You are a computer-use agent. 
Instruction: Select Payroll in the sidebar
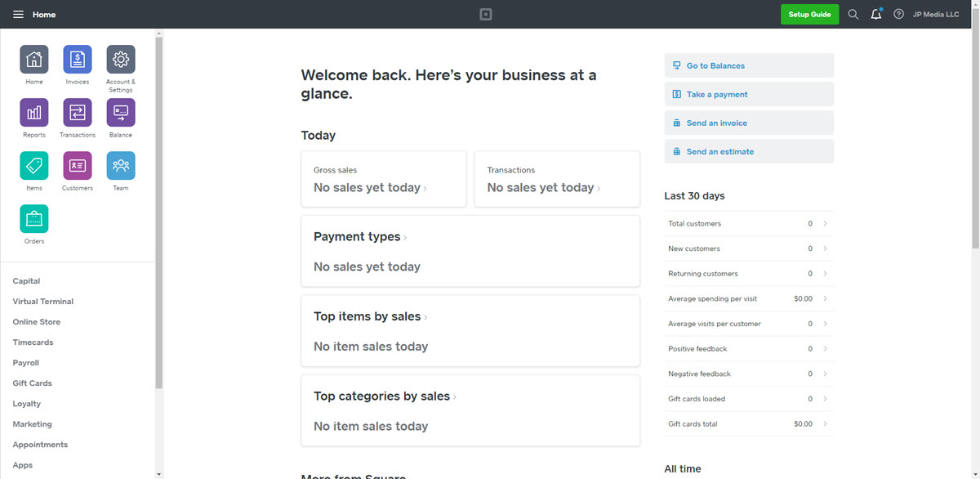26,363
